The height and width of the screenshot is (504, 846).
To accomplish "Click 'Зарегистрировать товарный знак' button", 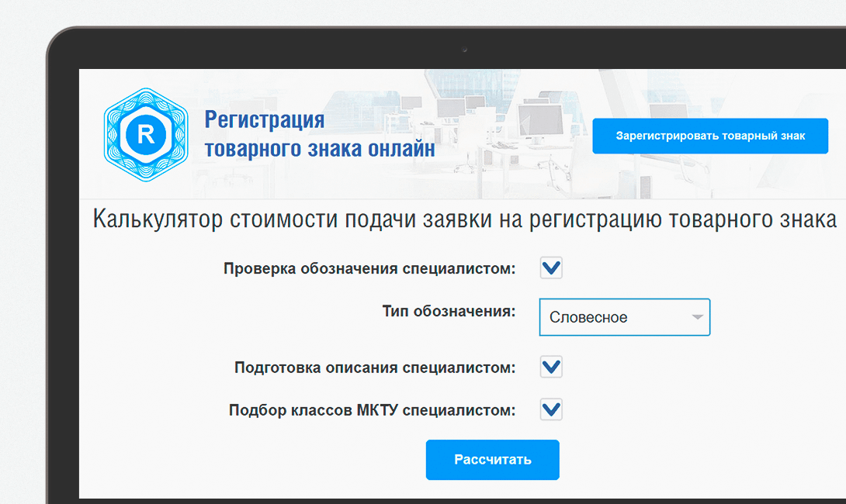I will 710,136.
